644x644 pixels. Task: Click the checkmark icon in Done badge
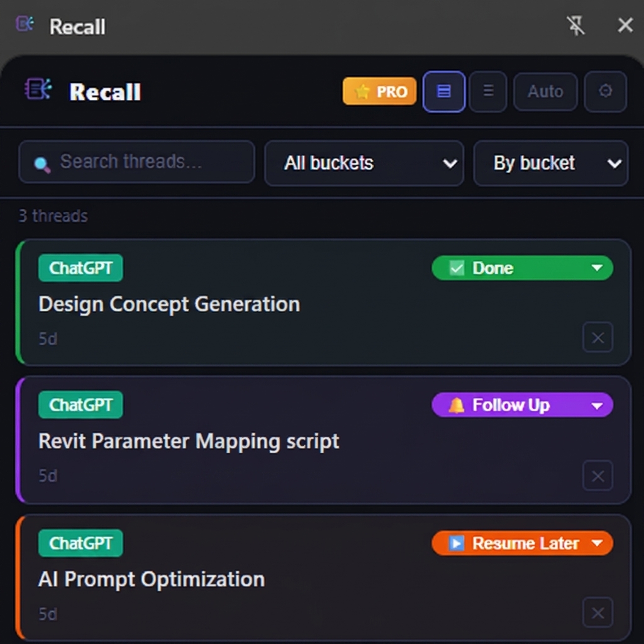click(457, 268)
